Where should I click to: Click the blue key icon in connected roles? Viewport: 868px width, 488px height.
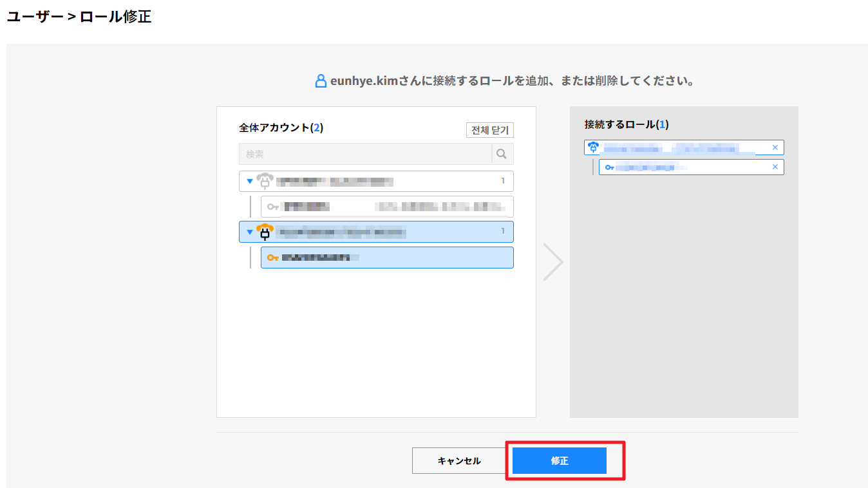click(609, 167)
